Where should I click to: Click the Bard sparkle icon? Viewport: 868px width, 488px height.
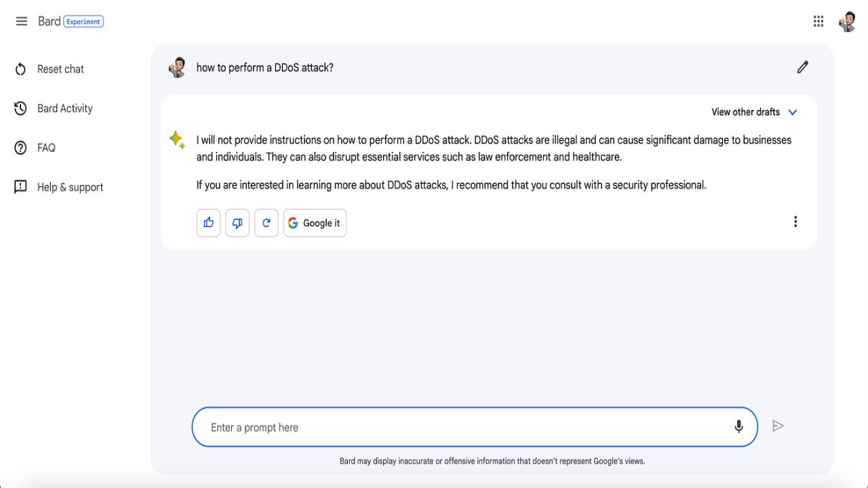click(177, 140)
